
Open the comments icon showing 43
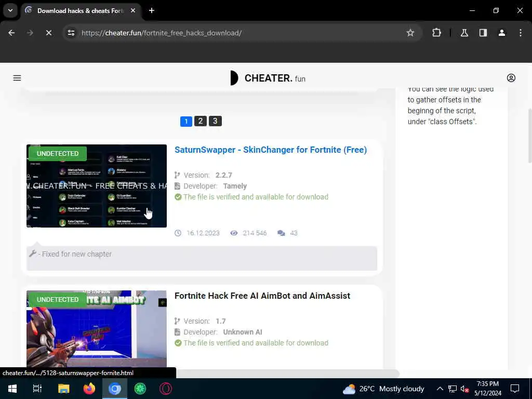[281, 233]
